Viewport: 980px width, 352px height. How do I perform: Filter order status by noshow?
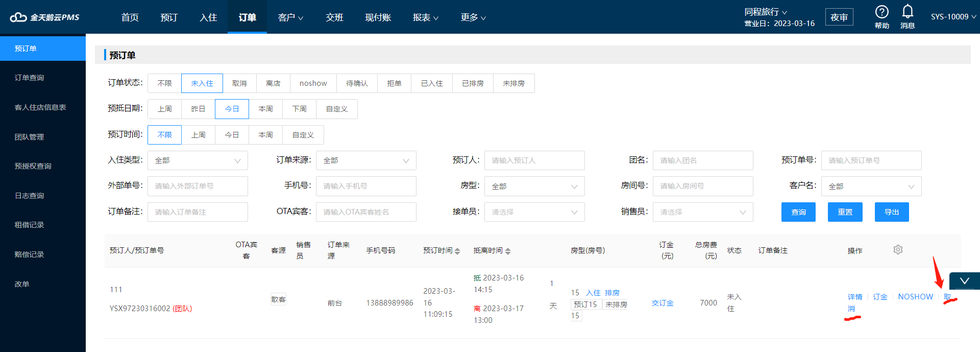coord(313,83)
